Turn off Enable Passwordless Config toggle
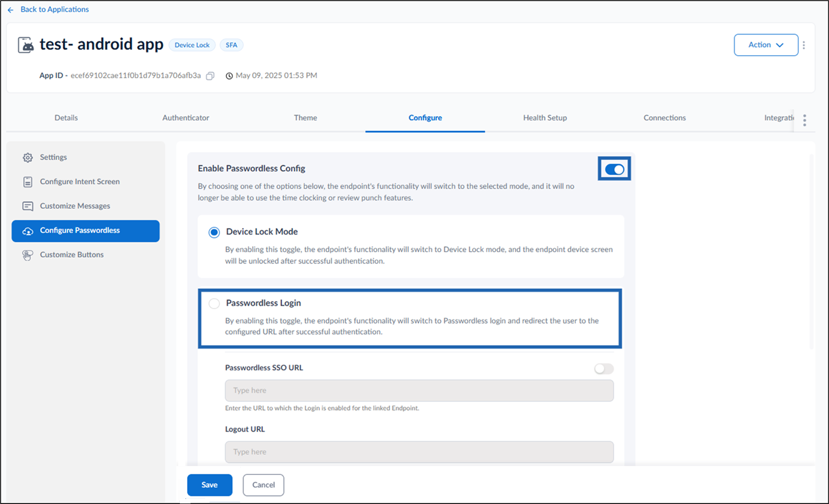Screen dimensions: 829x504 point(614,169)
